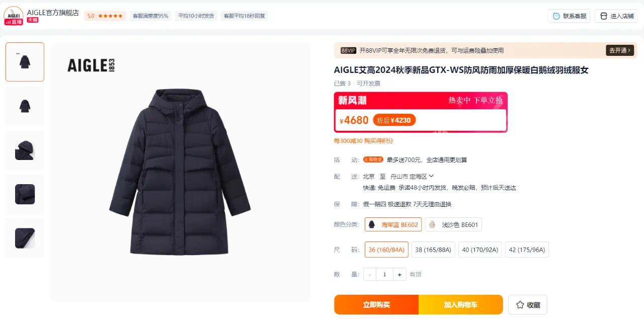Choose size 42 (175/96A)
The height and width of the screenshot is (319, 644).
click(x=527, y=250)
